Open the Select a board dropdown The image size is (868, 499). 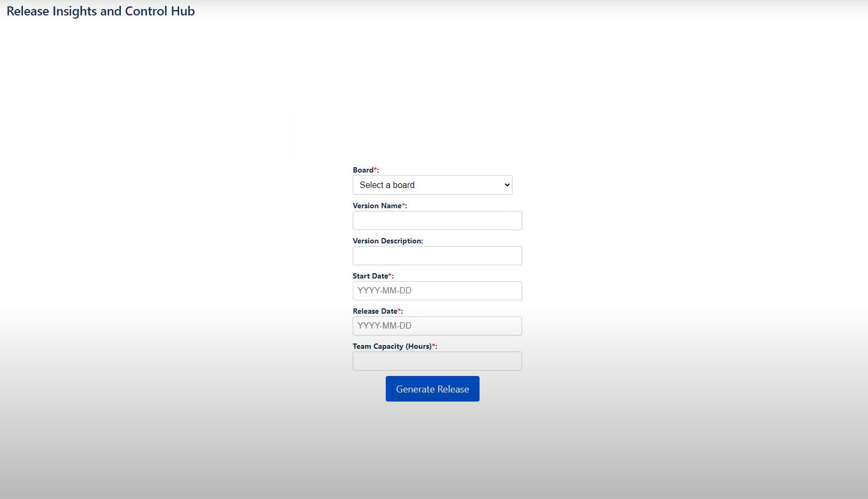(432, 185)
